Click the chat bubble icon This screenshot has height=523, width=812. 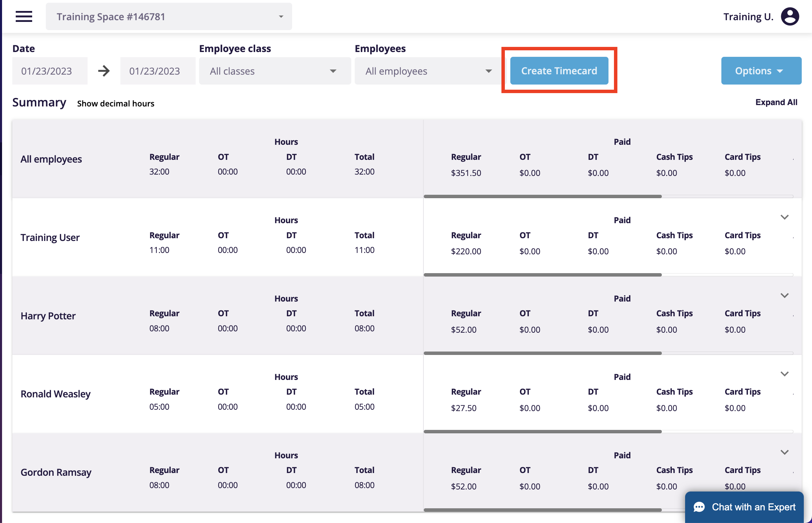click(699, 507)
